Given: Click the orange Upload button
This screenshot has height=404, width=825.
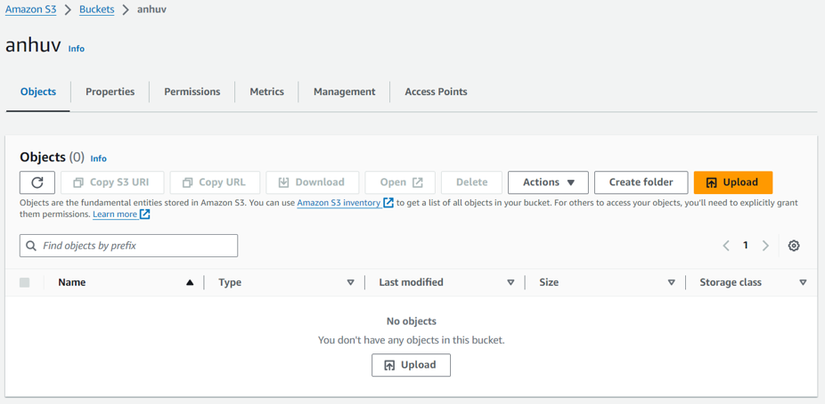Looking at the screenshot, I should click(733, 182).
